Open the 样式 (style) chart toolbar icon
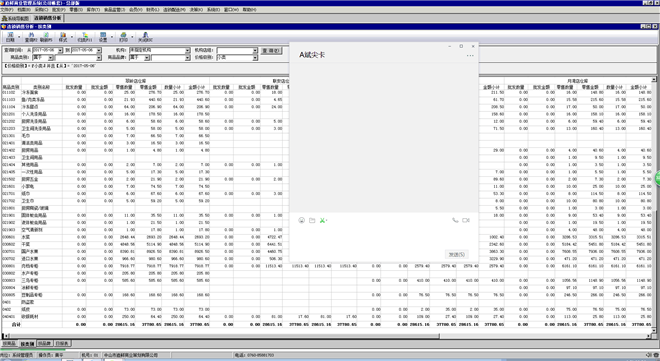The width and height of the screenshot is (660, 361). (63, 37)
